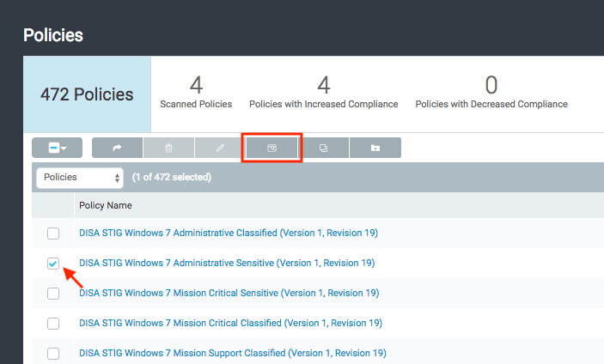Click the trash delete icon
Image resolution: width=604 pixels, height=364 pixels.
click(168, 149)
